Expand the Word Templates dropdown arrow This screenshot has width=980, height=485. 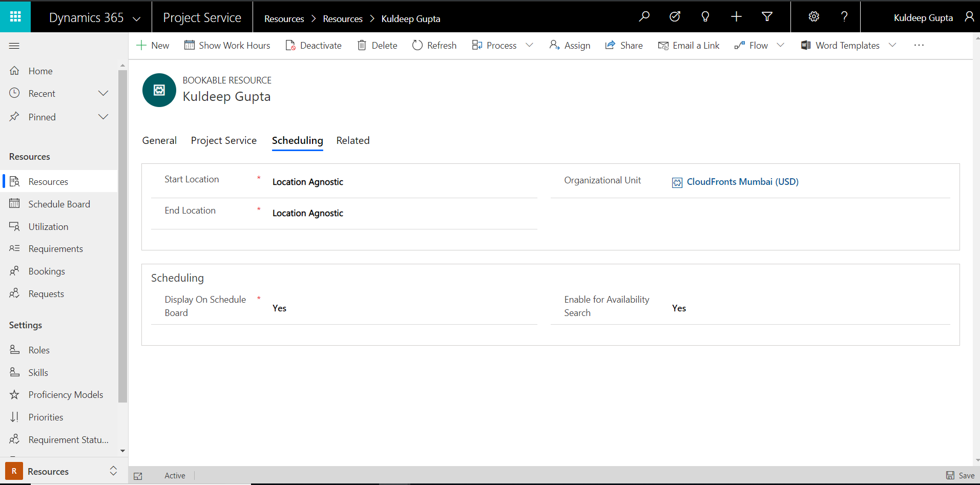point(892,45)
